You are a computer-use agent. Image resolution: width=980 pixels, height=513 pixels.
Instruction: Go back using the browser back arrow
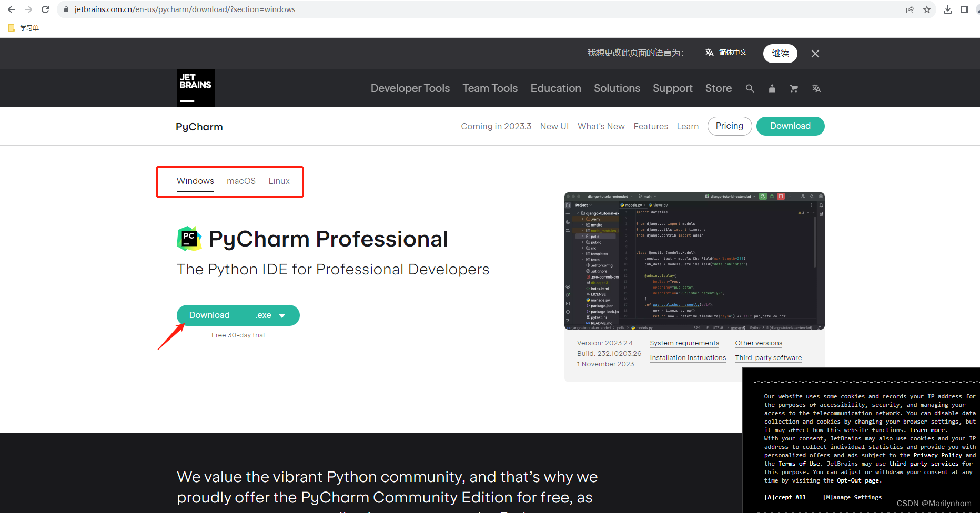[12, 9]
